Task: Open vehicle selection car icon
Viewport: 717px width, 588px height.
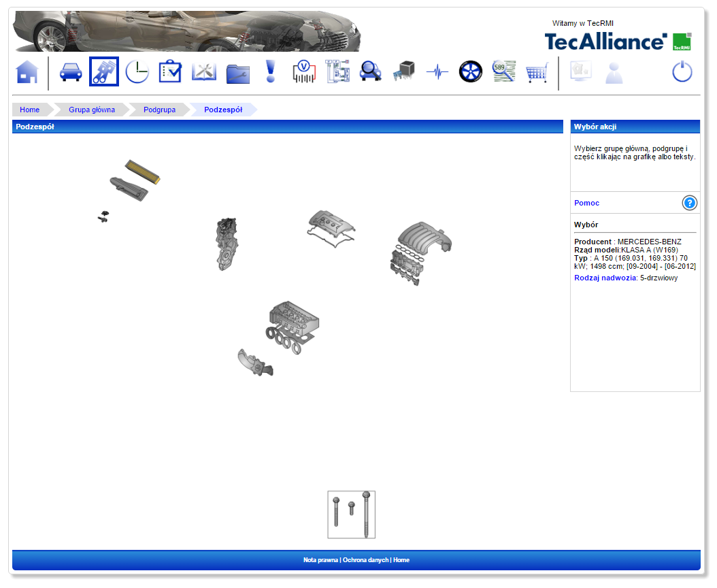Action: pos(71,71)
